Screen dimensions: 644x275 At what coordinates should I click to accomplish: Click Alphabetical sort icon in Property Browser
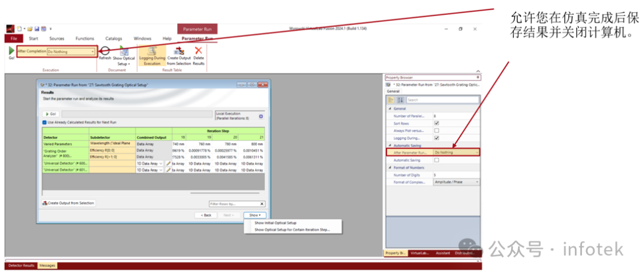coord(401,100)
